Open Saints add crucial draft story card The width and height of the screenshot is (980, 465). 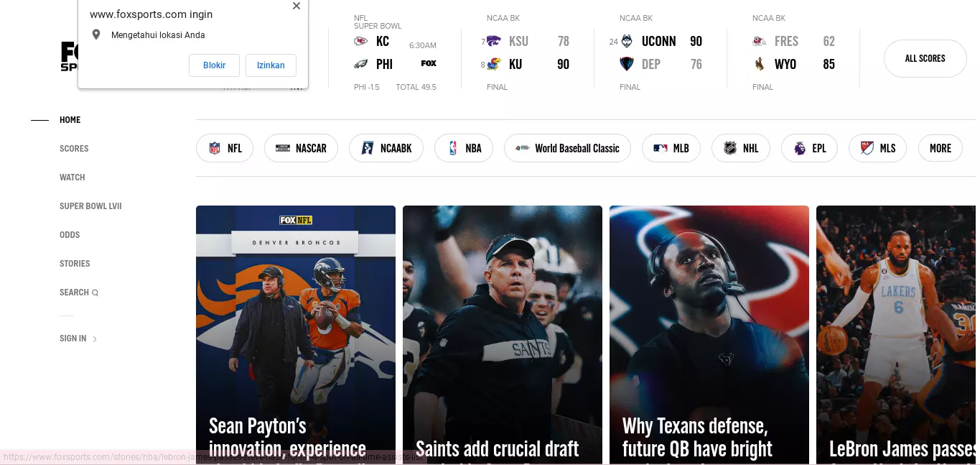(x=503, y=335)
